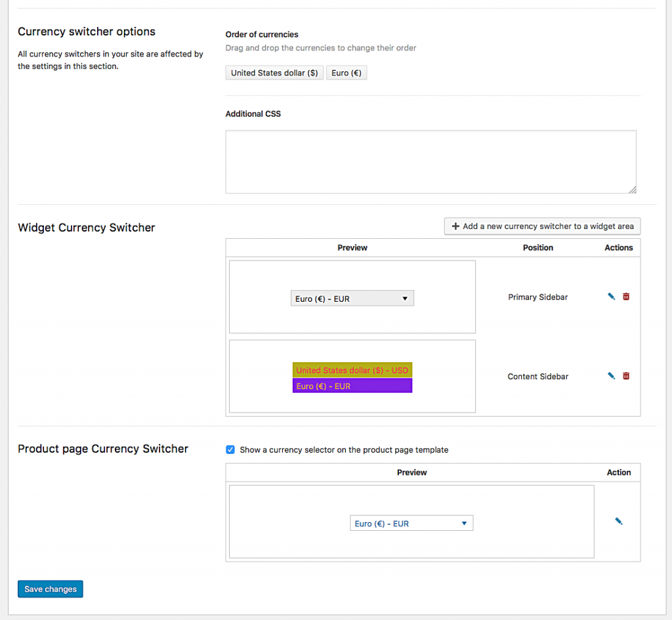Click inside the Additional CSS text area
The width and height of the screenshot is (672, 620).
tap(430, 162)
